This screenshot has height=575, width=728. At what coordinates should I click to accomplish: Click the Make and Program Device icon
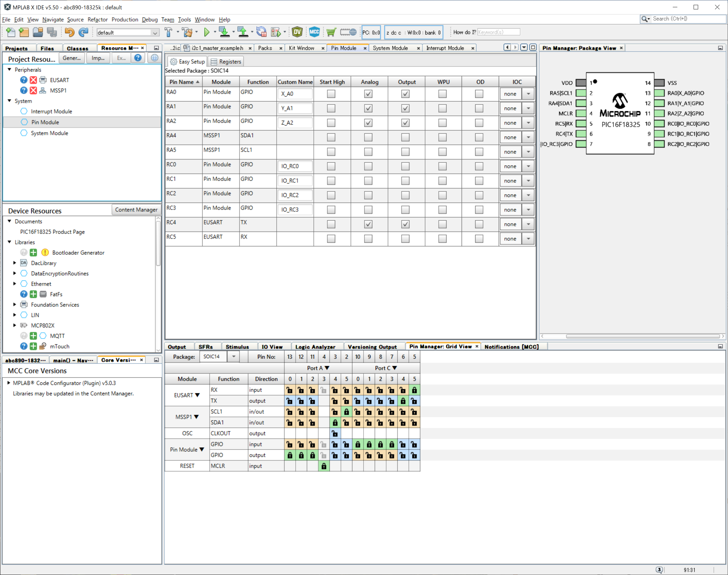click(224, 32)
